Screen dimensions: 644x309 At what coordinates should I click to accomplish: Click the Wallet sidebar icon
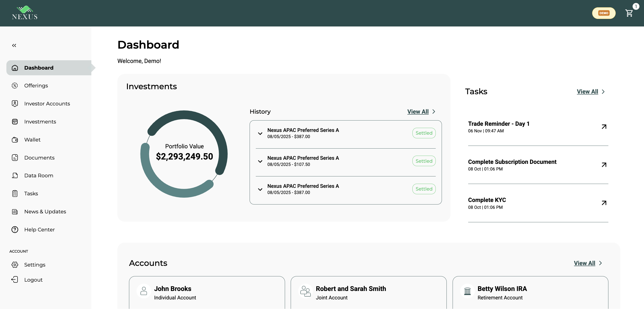click(15, 140)
